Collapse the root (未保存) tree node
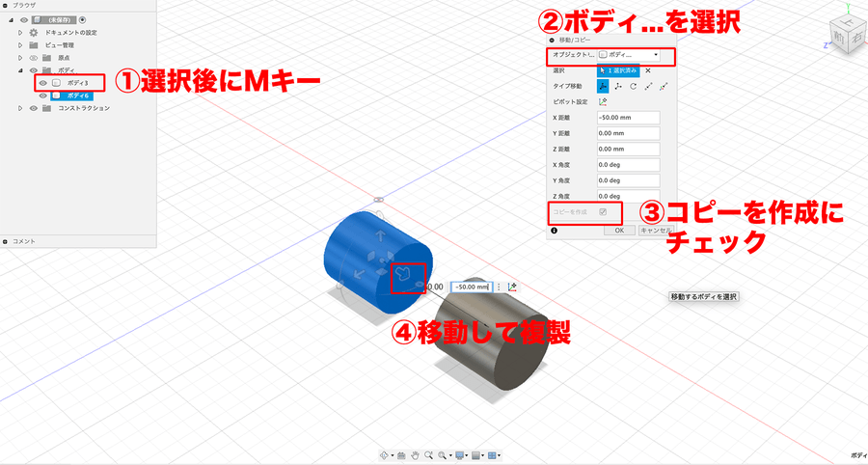The height and width of the screenshot is (465, 868). point(11,20)
